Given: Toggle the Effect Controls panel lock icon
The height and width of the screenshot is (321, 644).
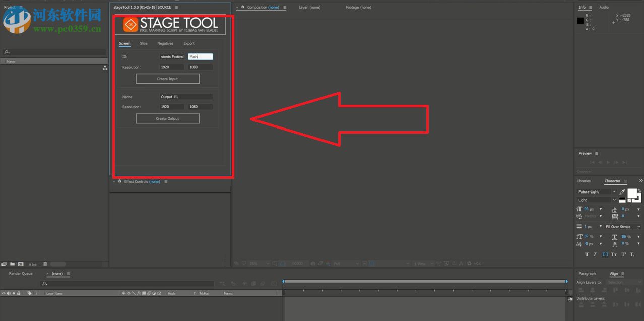Looking at the screenshot, I should pyautogui.click(x=120, y=181).
